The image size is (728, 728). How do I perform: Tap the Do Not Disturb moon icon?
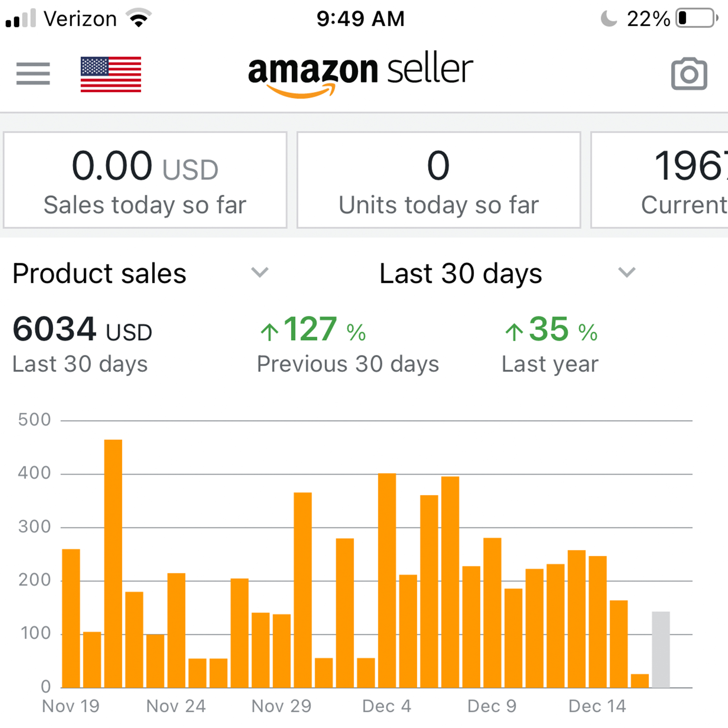[x=609, y=18]
